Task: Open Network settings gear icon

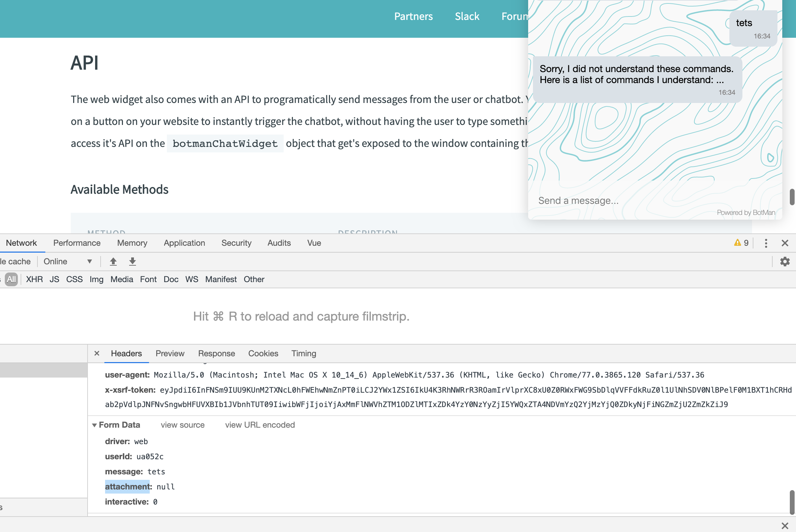Action: 785,262
